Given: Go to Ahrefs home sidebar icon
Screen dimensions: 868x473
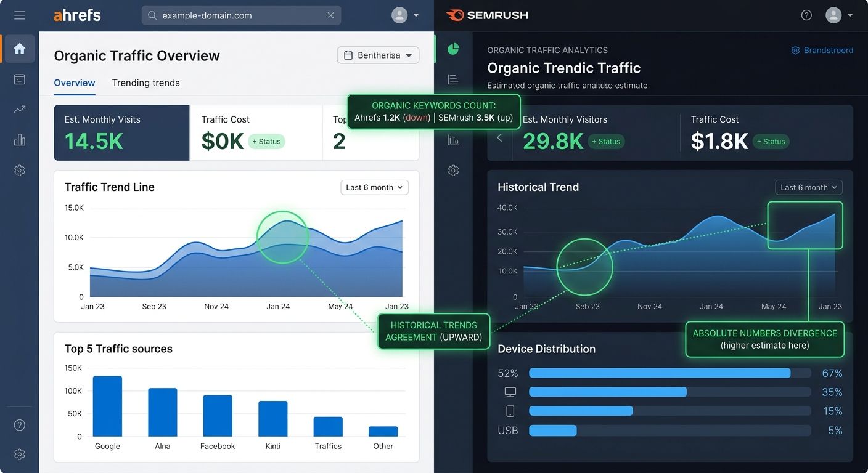Looking at the screenshot, I should pyautogui.click(x=20, y=49).
